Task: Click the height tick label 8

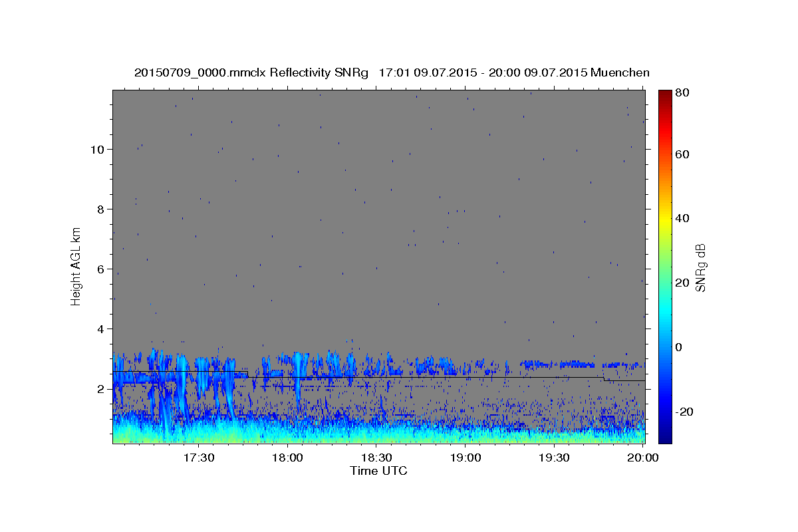Action: point(102,209)
